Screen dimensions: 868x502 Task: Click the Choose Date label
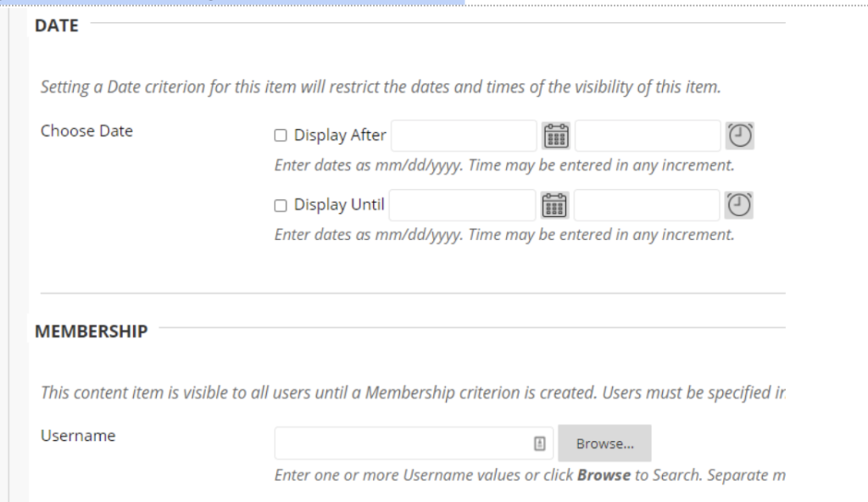pyautogui.click(x=86, y=131)
